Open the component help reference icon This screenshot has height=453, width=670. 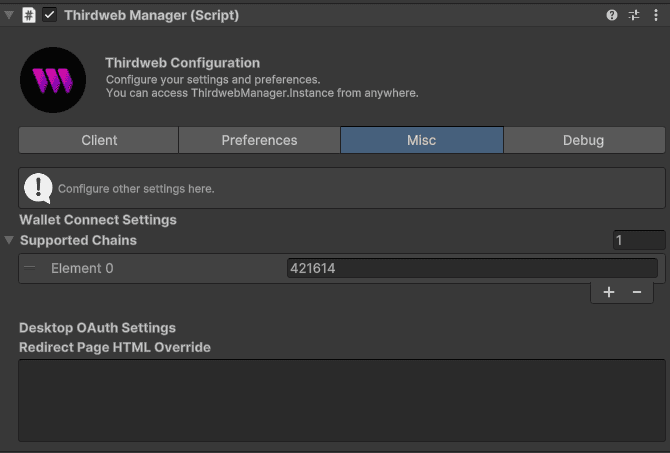pyautogui.click(x=612, y=15)
